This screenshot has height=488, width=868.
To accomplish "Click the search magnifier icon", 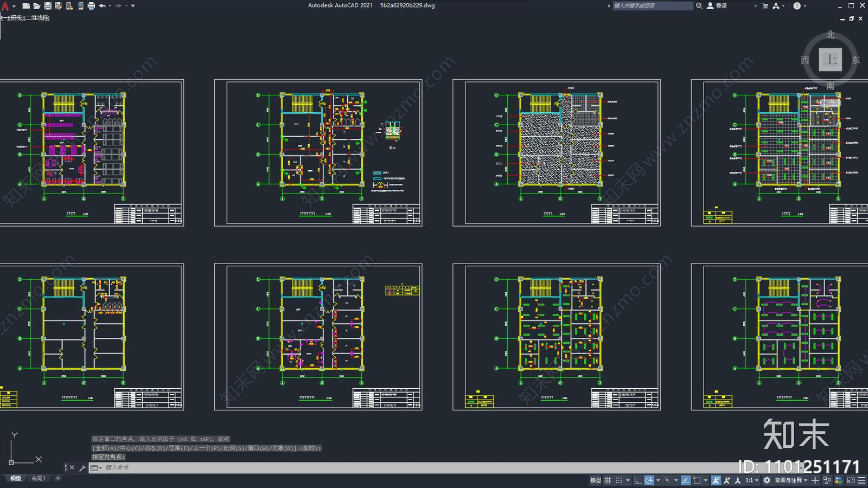I will click(x=699, y=5).
